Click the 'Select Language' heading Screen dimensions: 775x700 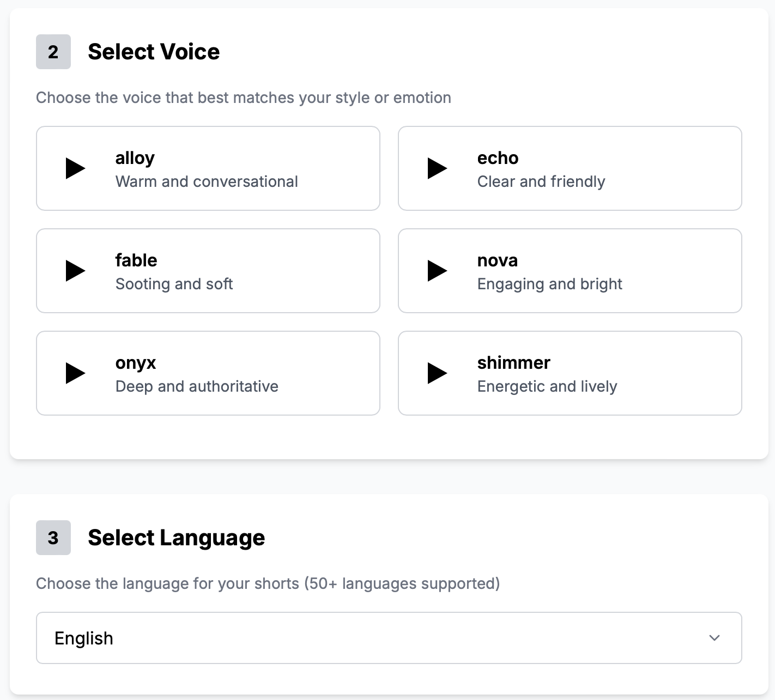pyautogui.click(x=176, y=538)
